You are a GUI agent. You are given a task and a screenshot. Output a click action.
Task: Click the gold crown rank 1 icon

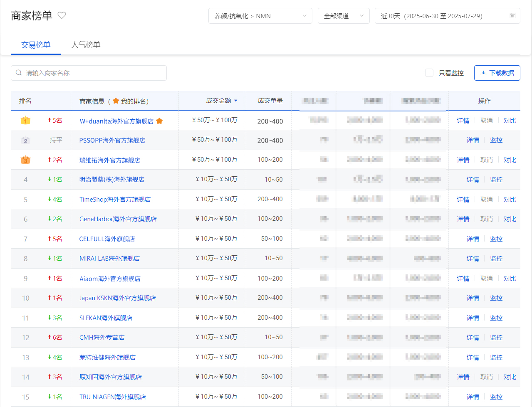point(25,121)
